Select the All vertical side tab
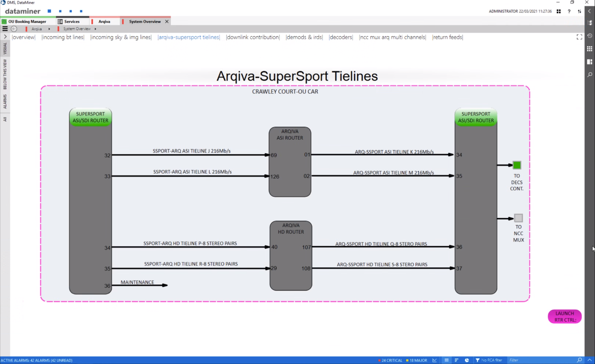The width and height of the screenshot is (595, 364). (x=5, y=119)
